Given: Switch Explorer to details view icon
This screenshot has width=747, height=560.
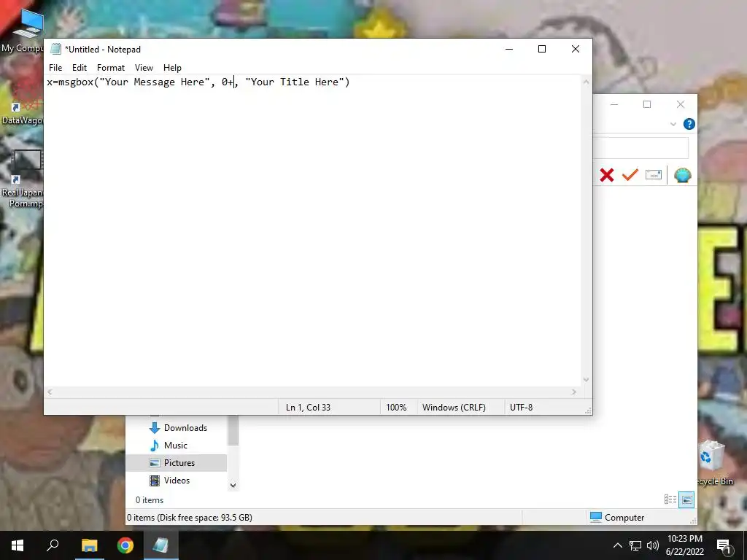Looking at the screenshot, I should pyautogui.click(x=670, y=499).
